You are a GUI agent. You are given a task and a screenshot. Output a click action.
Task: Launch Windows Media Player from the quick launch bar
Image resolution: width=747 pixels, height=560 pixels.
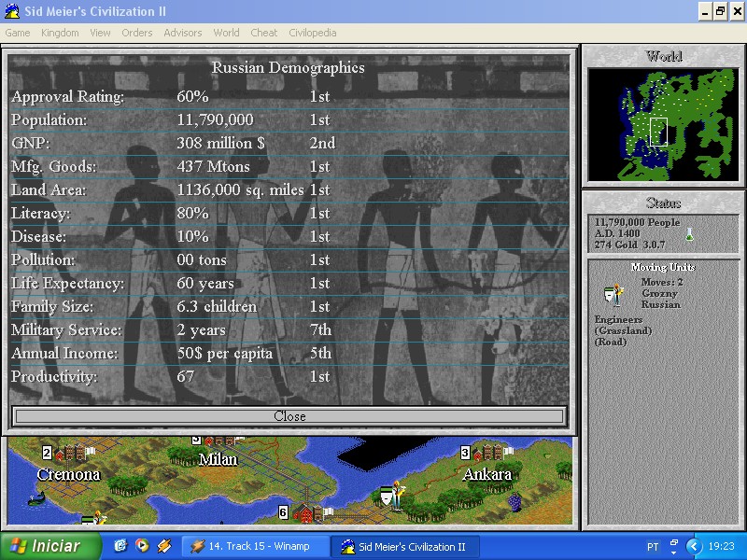click(142, 546)
